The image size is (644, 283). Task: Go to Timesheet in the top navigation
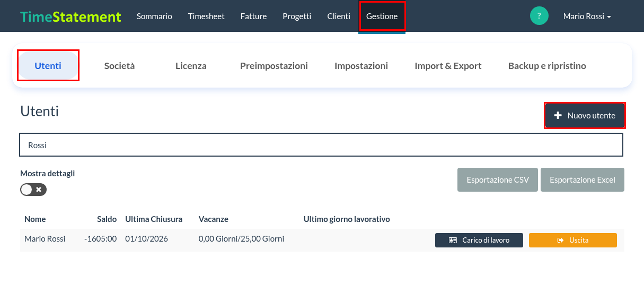206,16
